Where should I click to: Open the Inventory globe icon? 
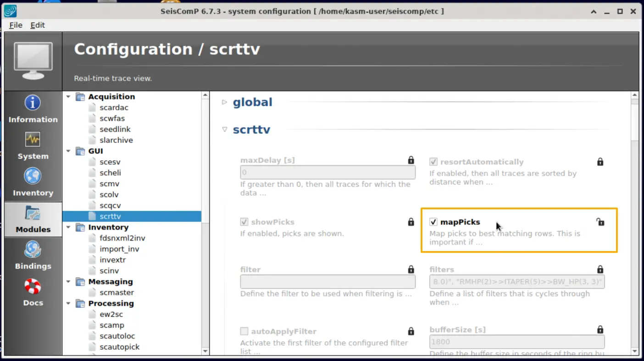coord(33,176)
